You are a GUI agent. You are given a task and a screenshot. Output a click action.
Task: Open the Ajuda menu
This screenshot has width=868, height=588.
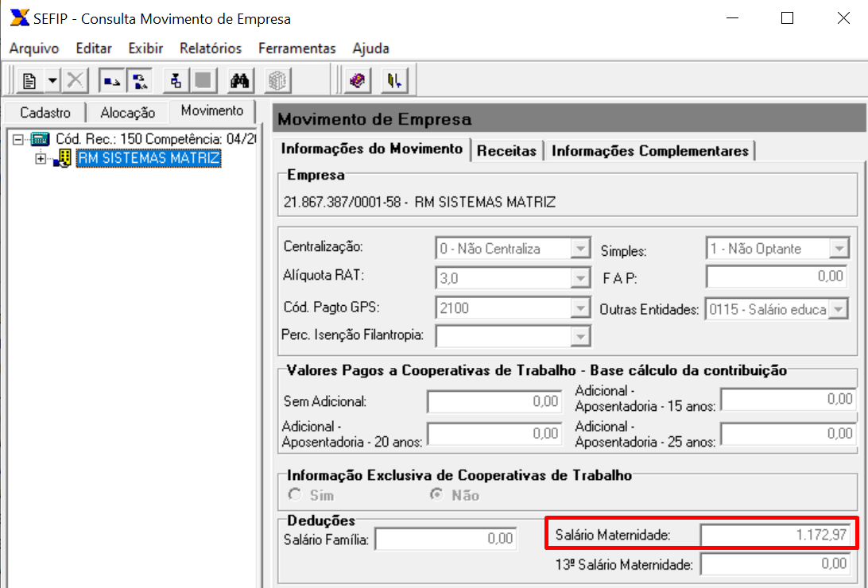371,48
